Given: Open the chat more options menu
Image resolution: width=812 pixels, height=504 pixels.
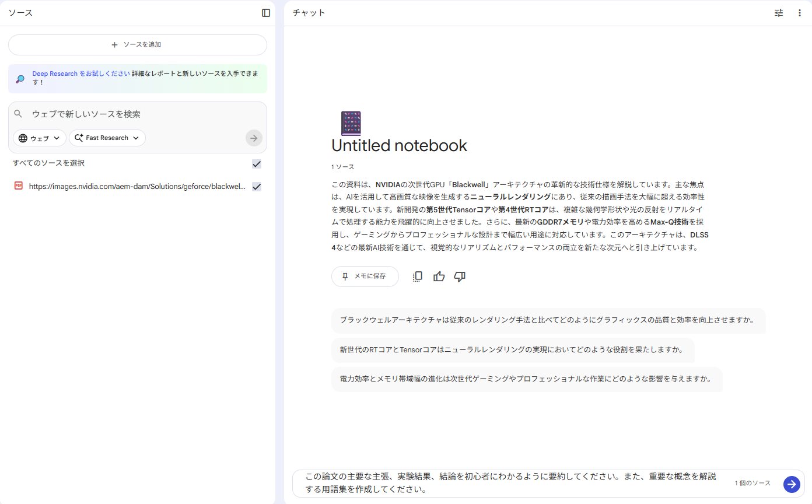Looking at the screenshot, I should pos(800,13).
